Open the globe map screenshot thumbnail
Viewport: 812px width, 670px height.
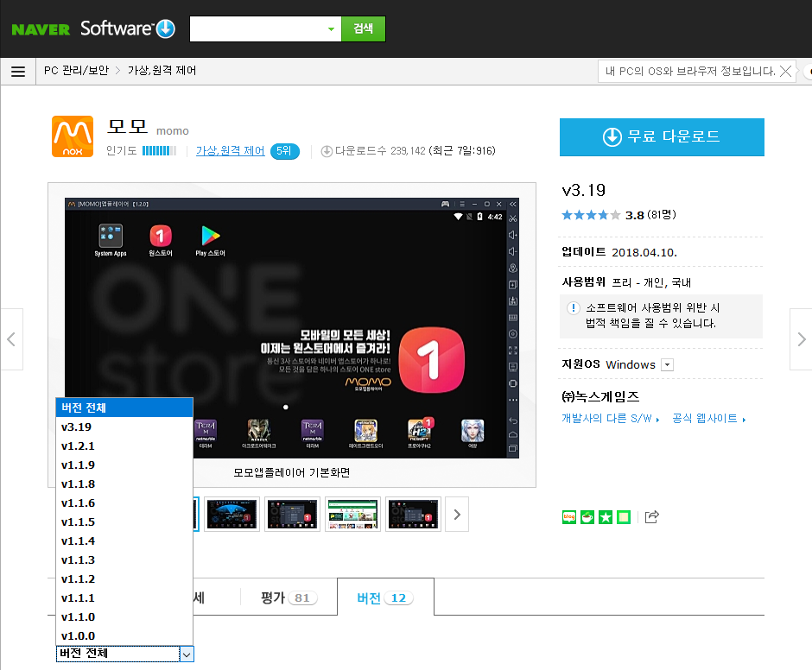232,514
